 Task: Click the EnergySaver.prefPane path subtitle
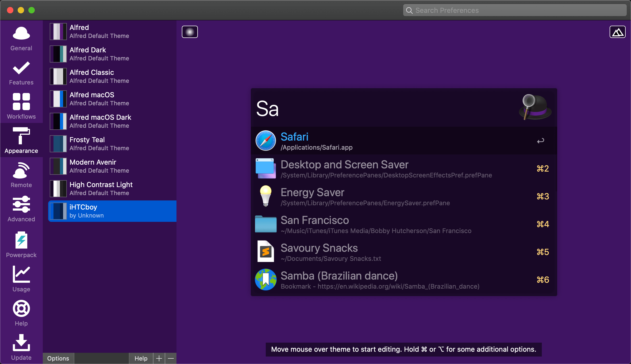click(x=365, y=203)
